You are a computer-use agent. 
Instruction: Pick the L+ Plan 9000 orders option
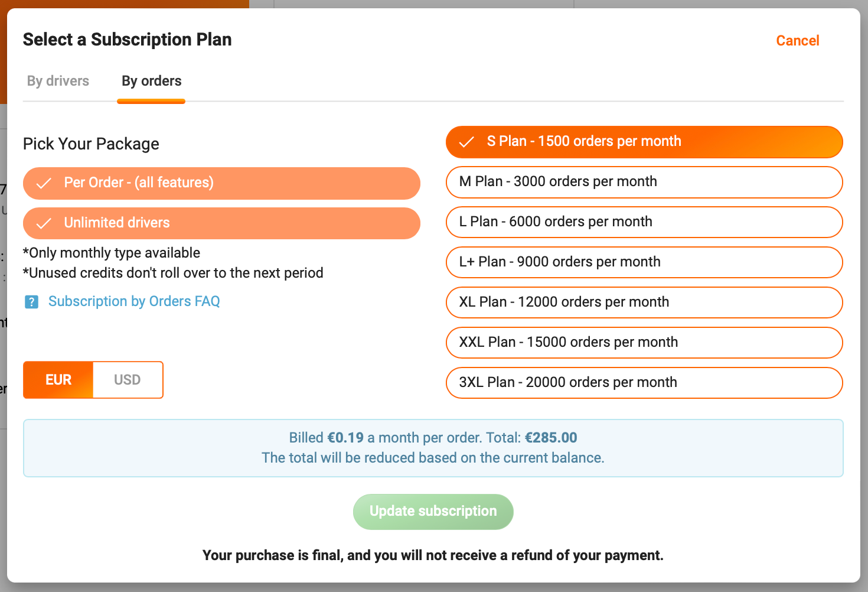coord(644,262)
